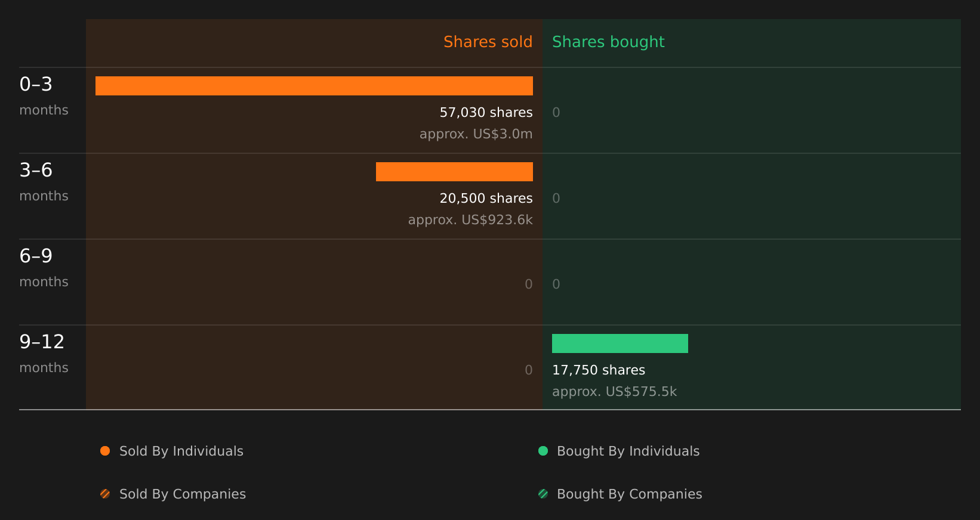Click the Sold By Individuals legend text

click(181, 451)
